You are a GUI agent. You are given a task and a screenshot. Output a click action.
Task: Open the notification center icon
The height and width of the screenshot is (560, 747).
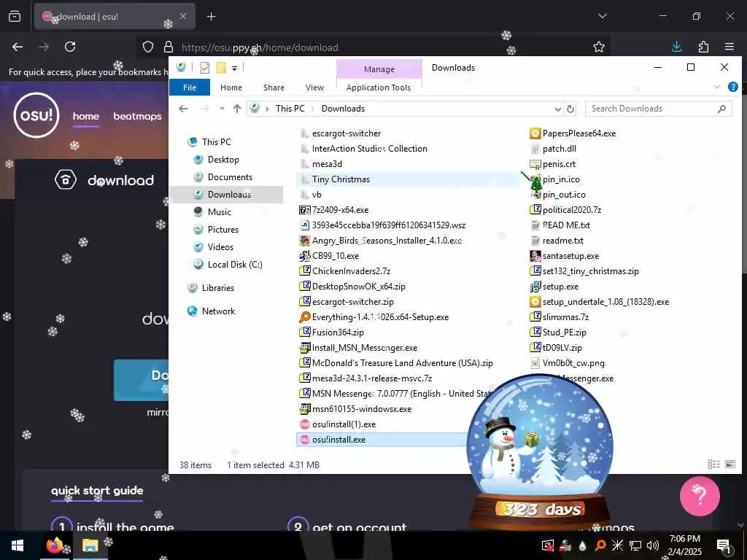tap(724, 545)
